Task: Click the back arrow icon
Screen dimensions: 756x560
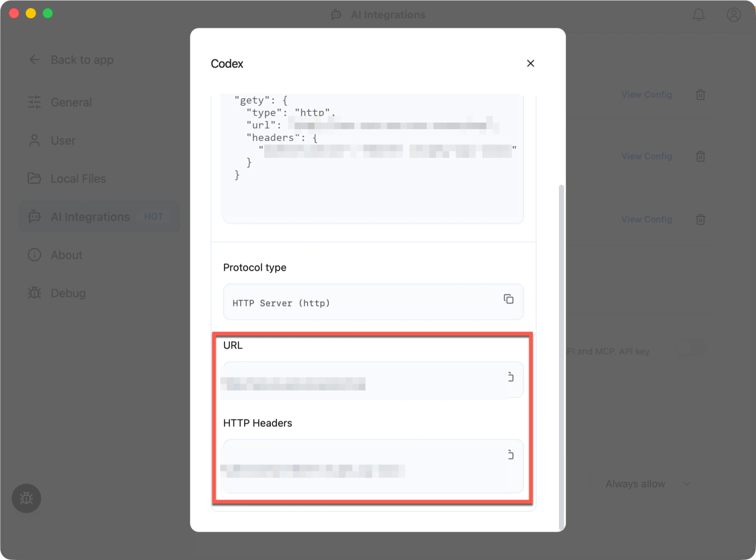Action: coord(34,60)
